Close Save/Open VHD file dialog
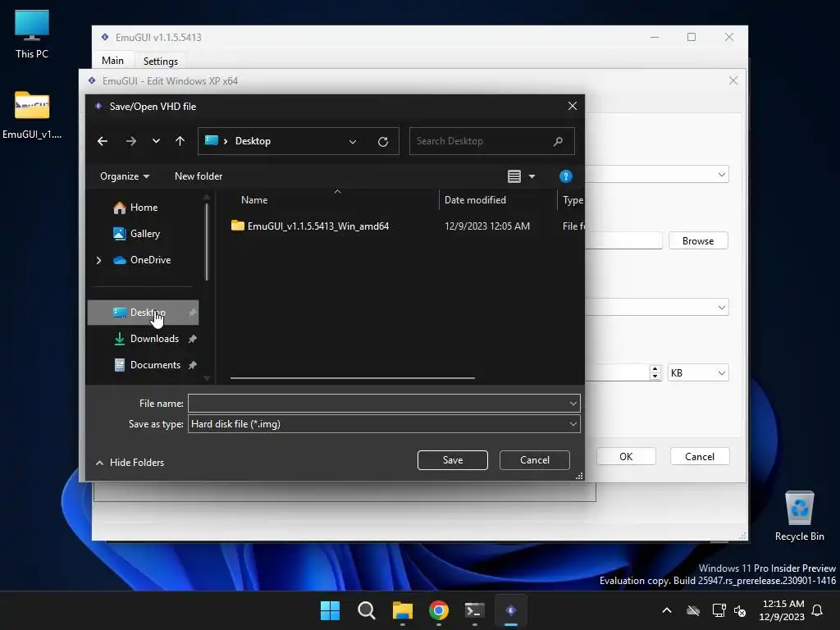The width and height of the screenshot is (840, 630). (x=572, y=106)
